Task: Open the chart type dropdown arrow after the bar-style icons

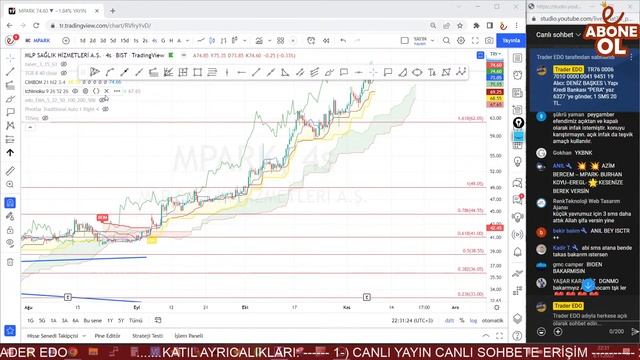Action: (x=244, y=40)
